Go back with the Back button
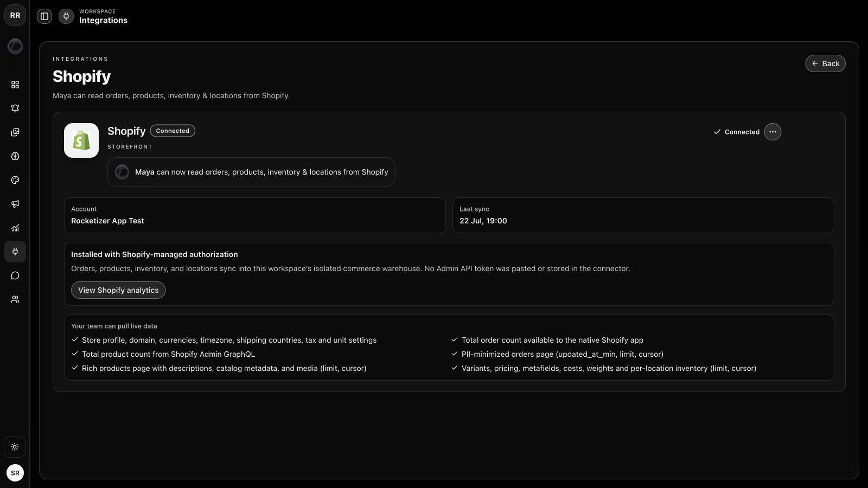The width and height of the screenshot is (868, 488). point(825,63)
